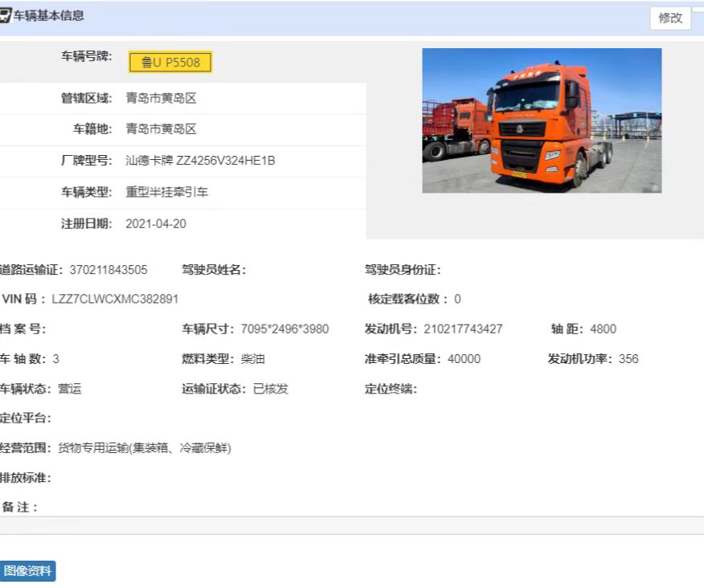
Task: Select the 管辖区域 value 青岛市黄岛区
Action: point(161,99)
